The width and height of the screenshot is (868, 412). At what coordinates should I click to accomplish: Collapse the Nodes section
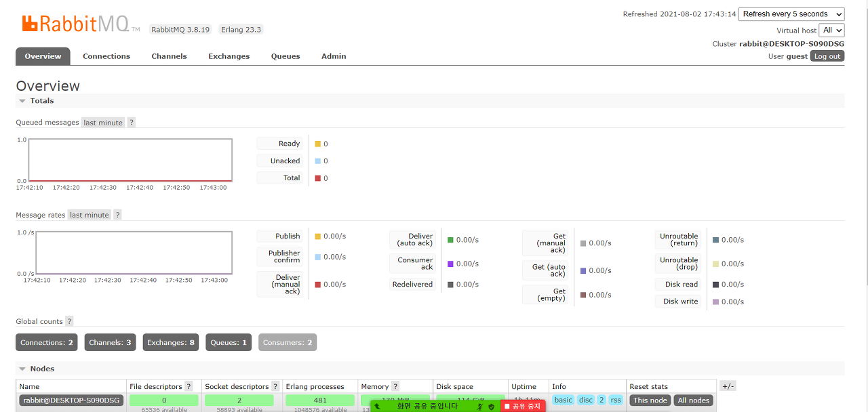tap(22, 368)
